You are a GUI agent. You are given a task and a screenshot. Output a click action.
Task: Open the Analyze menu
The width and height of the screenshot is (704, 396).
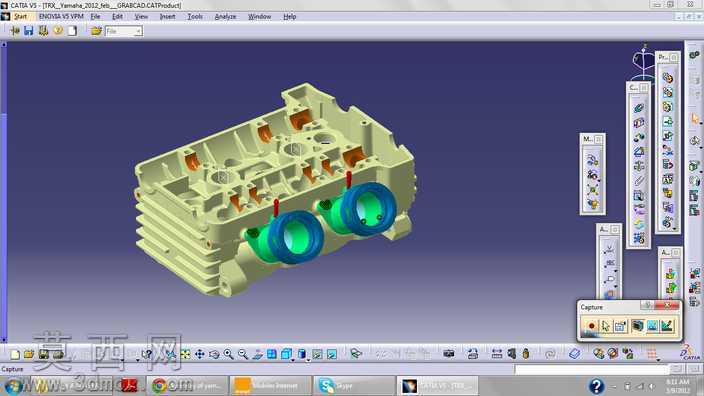pos(225,17)
